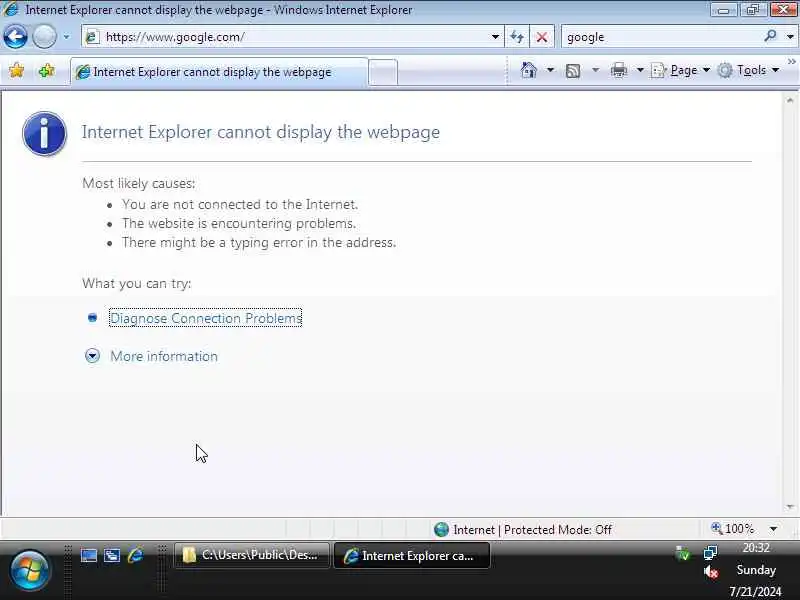Go back using the Back arrow button
The height and width of the screenshot is (600, 800).
tap(15, 37)
